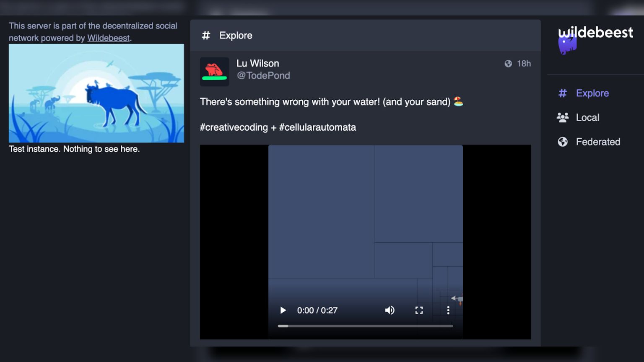644x362 pixels.
Task: Click the hash icon next to sidebar Explore
Action: [x=563, y=93]
